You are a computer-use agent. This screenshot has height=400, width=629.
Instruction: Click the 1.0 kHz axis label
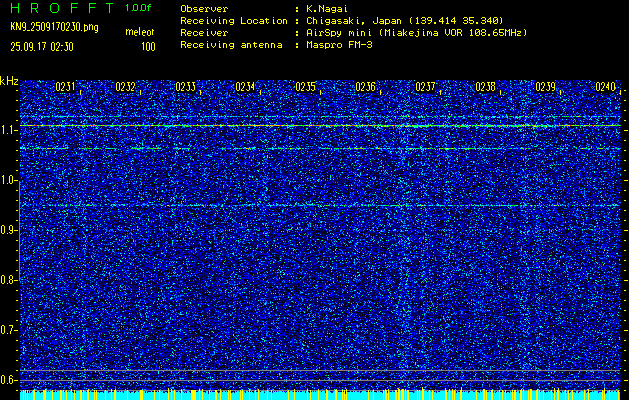click(8, 180)
